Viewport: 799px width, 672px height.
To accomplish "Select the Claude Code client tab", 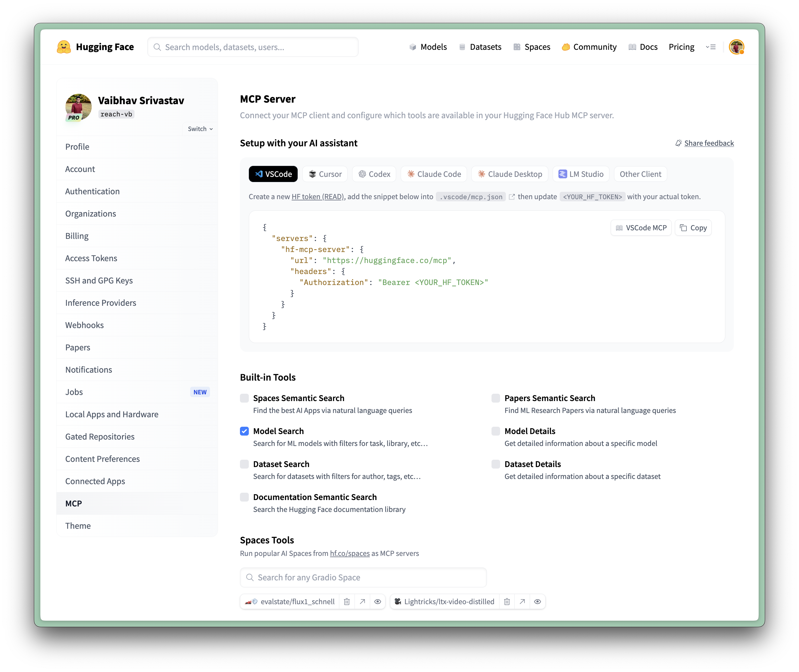I will point(434,174).
